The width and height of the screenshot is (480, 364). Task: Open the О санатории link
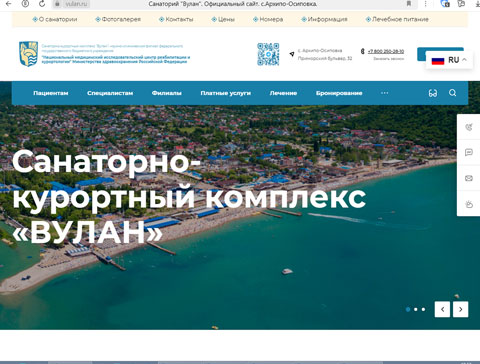55,19
